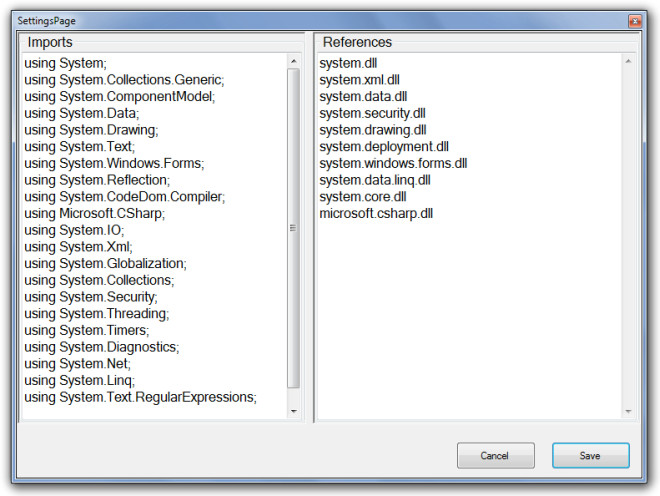Select the 'system.core.dll' reference
Viewport: 660px width, 496px height.
tap(363, 197)
